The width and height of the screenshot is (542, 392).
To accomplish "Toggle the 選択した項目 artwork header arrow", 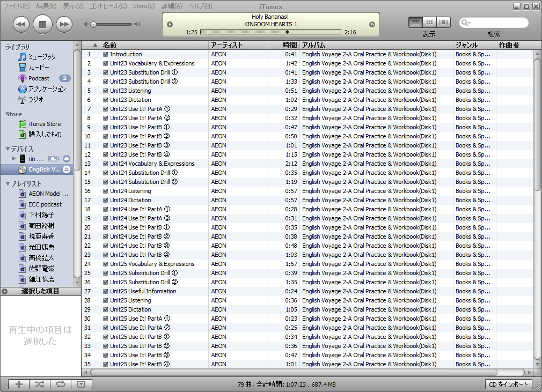I will [x=4, y=291].
